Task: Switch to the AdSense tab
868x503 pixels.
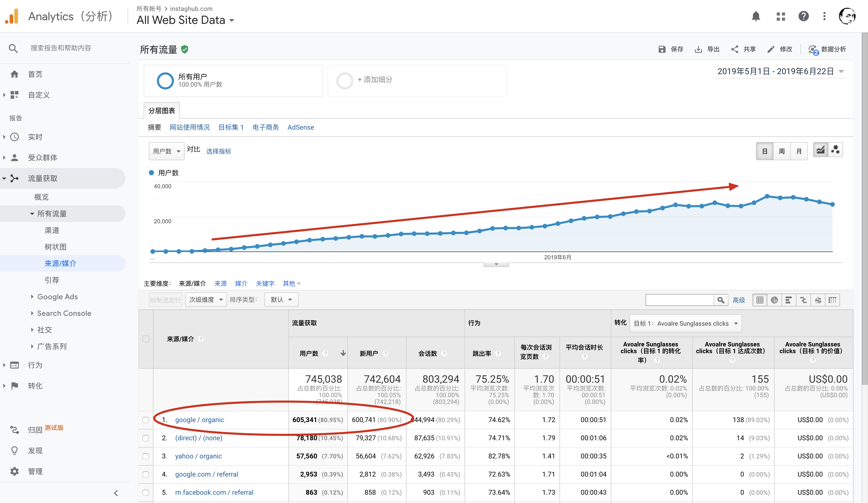Action: point(300,127)
